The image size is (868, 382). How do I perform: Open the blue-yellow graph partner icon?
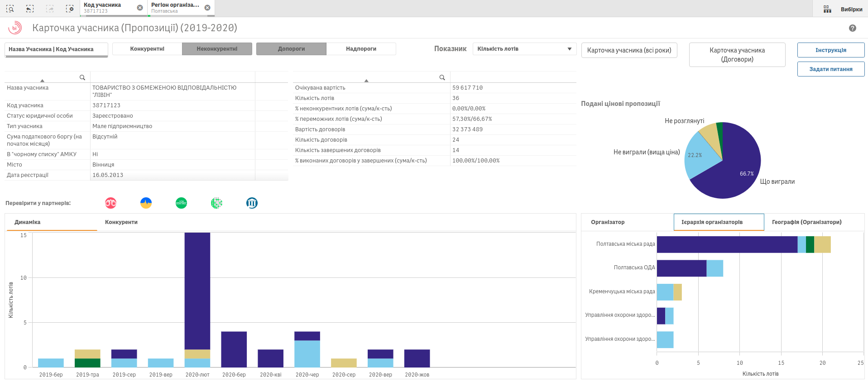[146, 203]
